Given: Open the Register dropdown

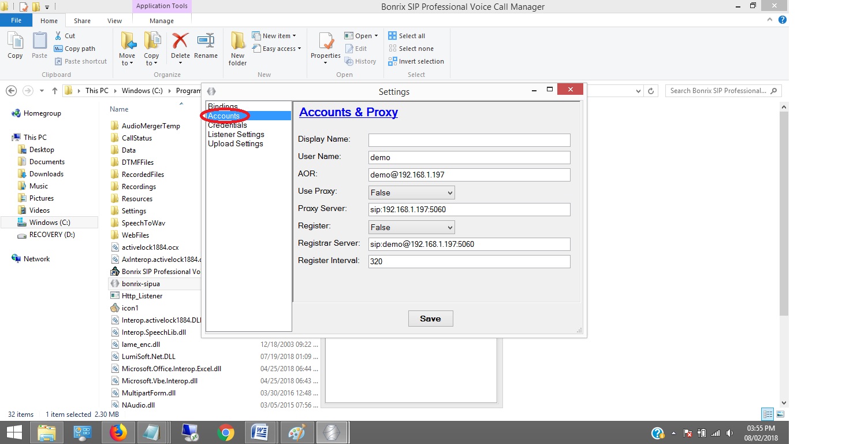Looking at the screenshot, I should (411, 227).
